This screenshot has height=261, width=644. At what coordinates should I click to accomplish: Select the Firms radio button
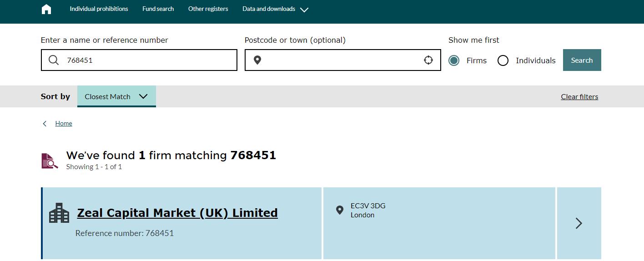point(454,60)
